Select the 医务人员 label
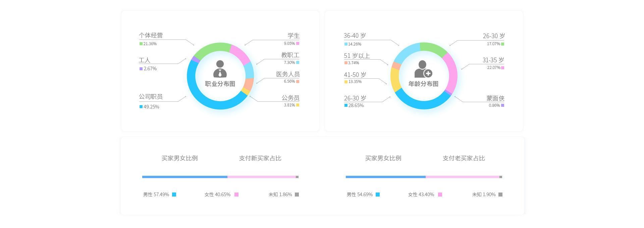The width and height of the screenshot is (644, 228). click(x=288, y=74)
